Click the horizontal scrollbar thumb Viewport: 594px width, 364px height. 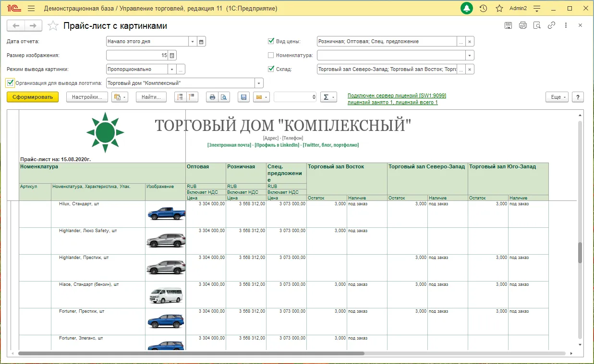click(191, 353)
